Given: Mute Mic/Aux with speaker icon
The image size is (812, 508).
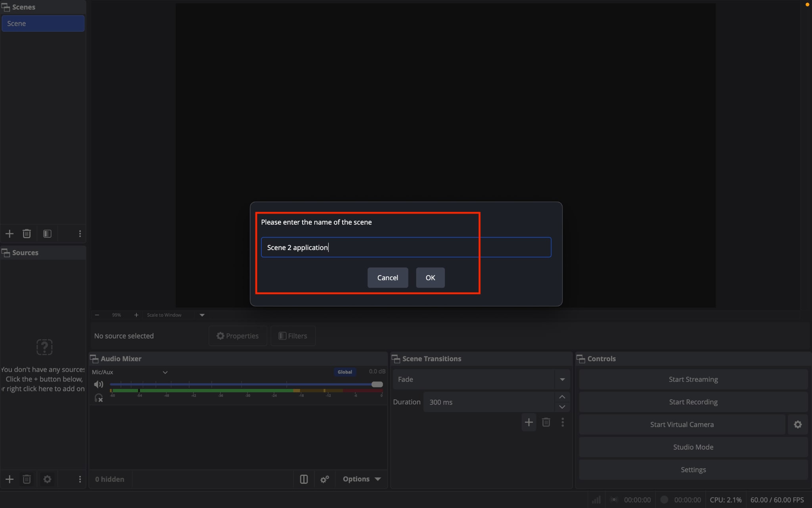Looking at the screenshot, I should point(98,384).
